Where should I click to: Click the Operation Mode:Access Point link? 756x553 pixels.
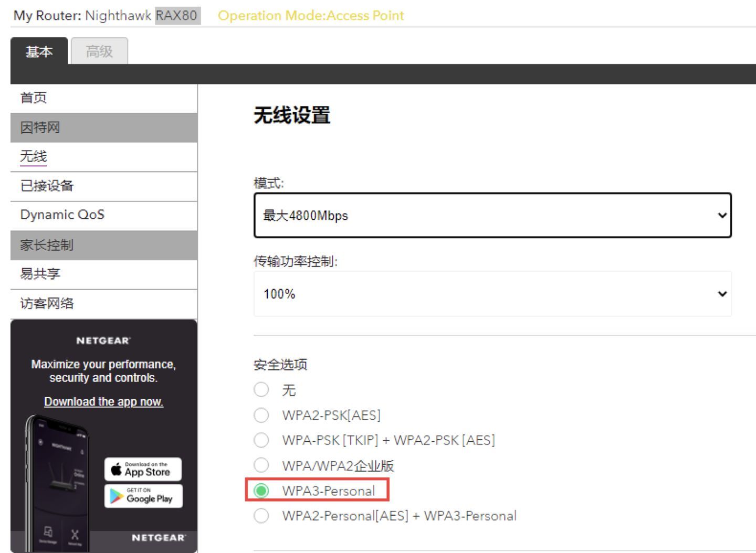coord(311,16)
